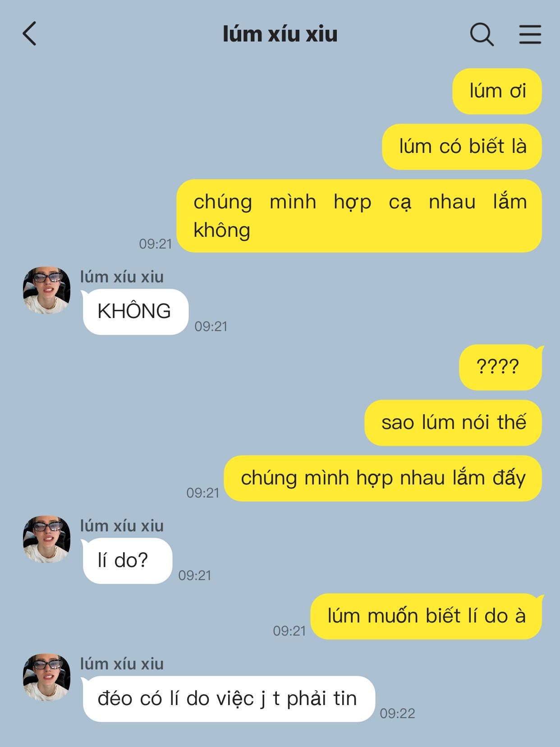Tap the 'sao lúm nói thế' bubble

[453, 423]
